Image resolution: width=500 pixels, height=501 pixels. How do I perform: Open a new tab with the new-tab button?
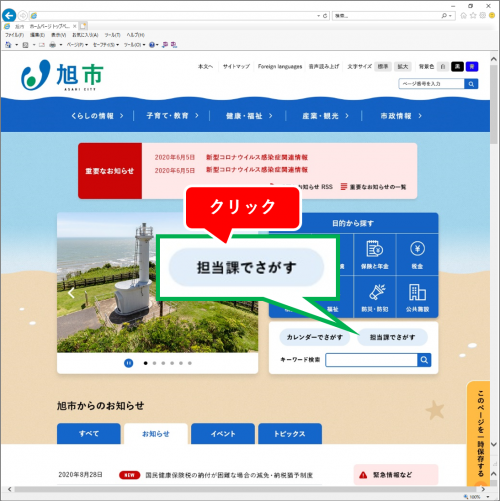pos(83,26)
